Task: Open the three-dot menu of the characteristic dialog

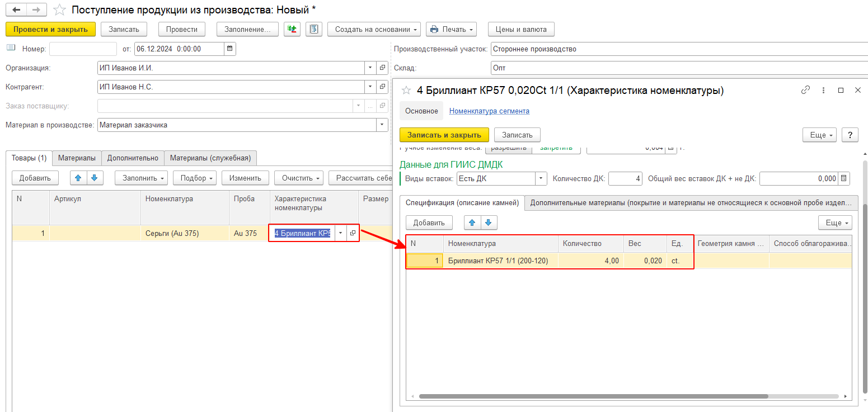Action: pyautogui.click(x=823, y=89)
